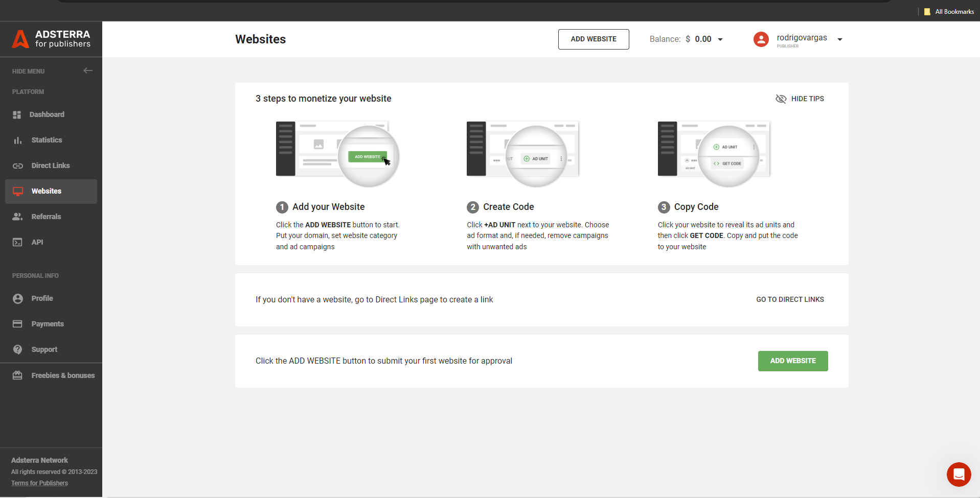Expand the rodrigovargas account dropdown arrow
This screenshot has height=498, width=980.
(x=839, y=39)
